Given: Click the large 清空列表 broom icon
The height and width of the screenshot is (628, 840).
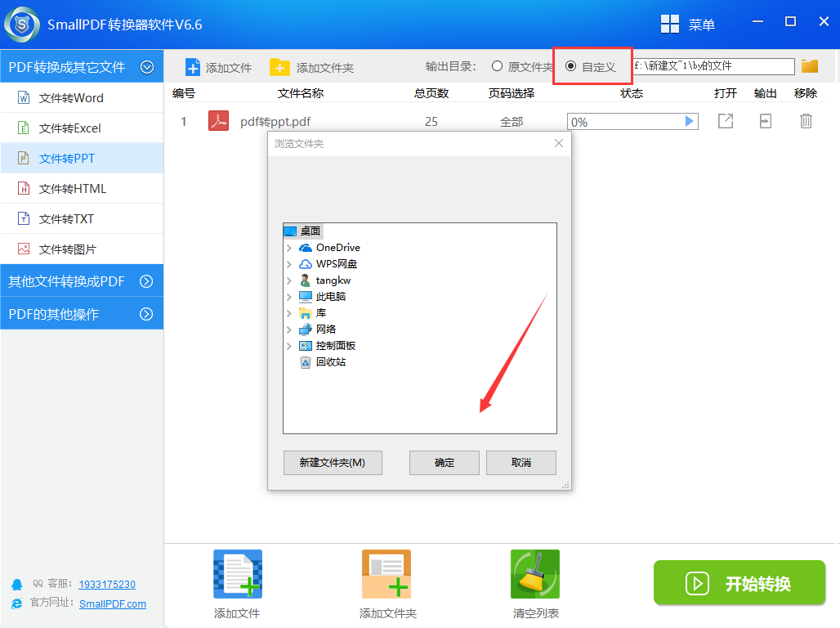Looking at the screenshot, I should click(x=535, y=574).
